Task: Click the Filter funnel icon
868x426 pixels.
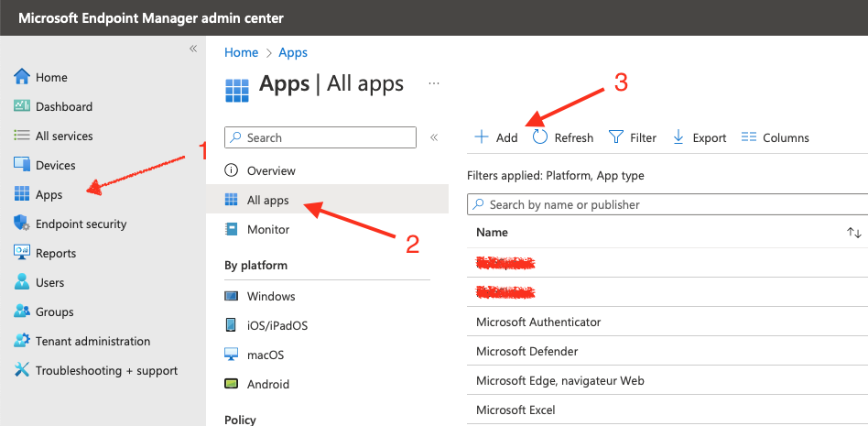Action: pyautogui.click(x=616, y=137)
